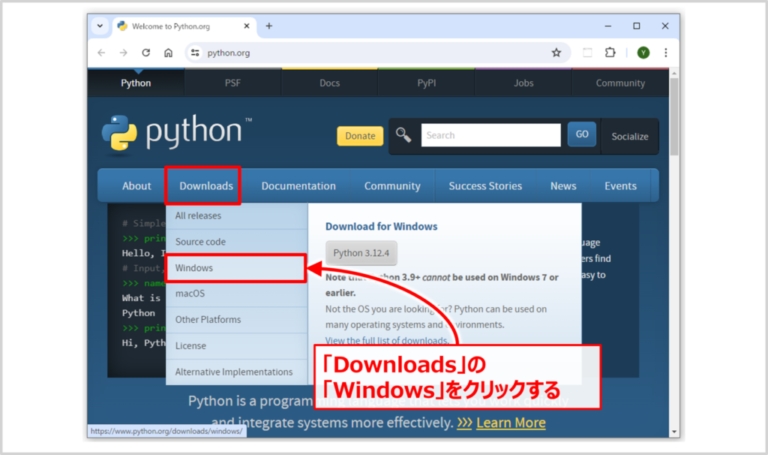Viewport: 768px width, 455px height.
Task: Click the view site information icon
Action: tap(195, 53)
